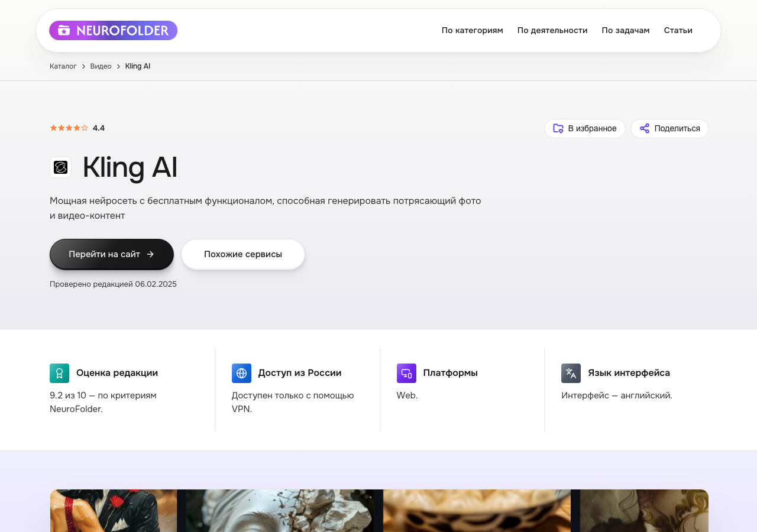Click Интерфейс — английский text
This screenshot has width=757, height=532.
pos(617,395)
